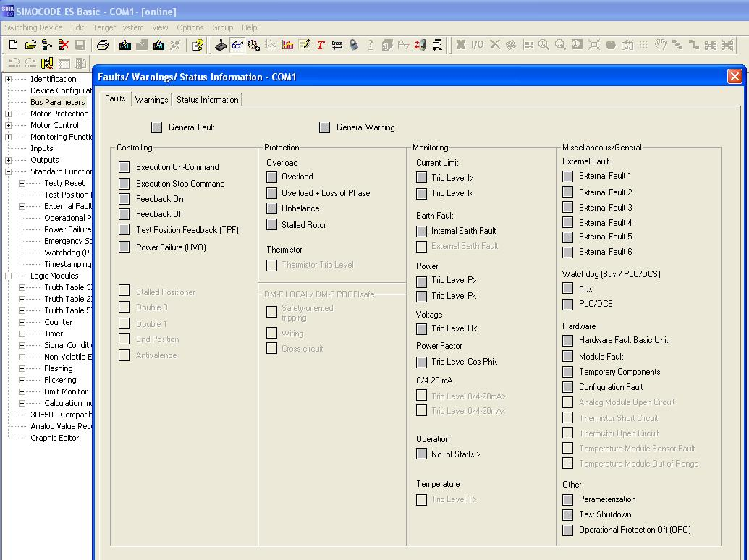Select Inputs in the tree

41,148
